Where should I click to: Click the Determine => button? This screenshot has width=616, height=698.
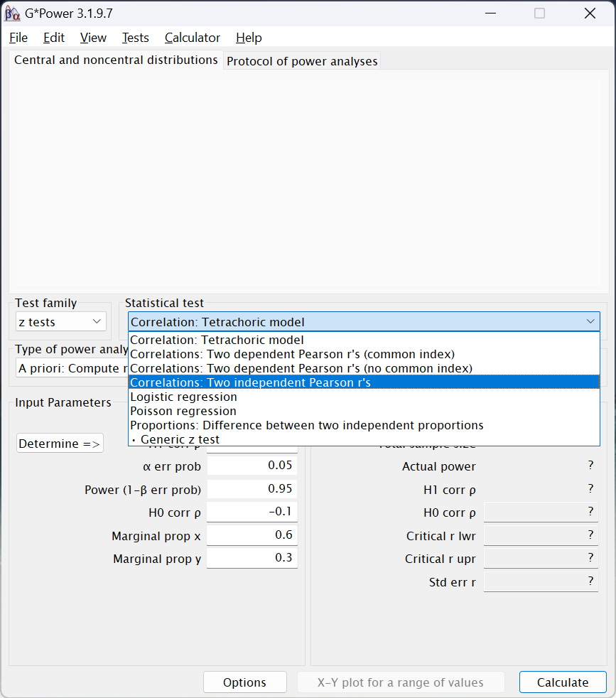60,444
